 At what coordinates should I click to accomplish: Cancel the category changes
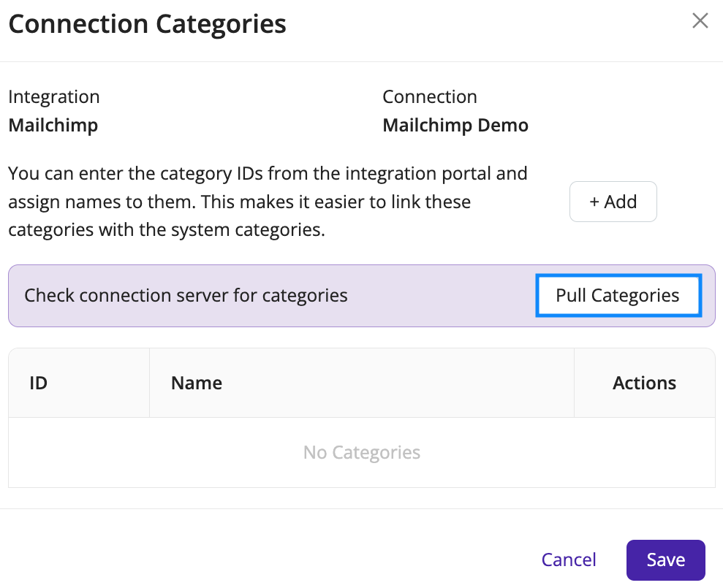click(569, 560)
